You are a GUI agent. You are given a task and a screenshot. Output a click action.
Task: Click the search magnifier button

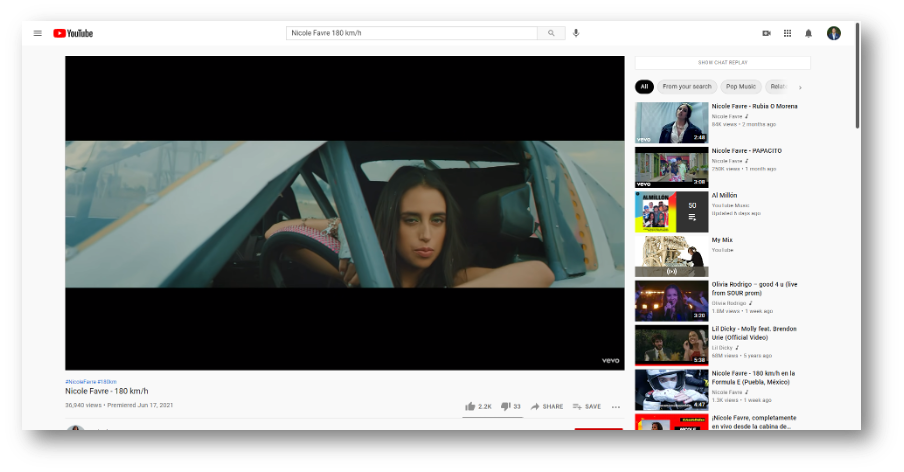point(551,33)
